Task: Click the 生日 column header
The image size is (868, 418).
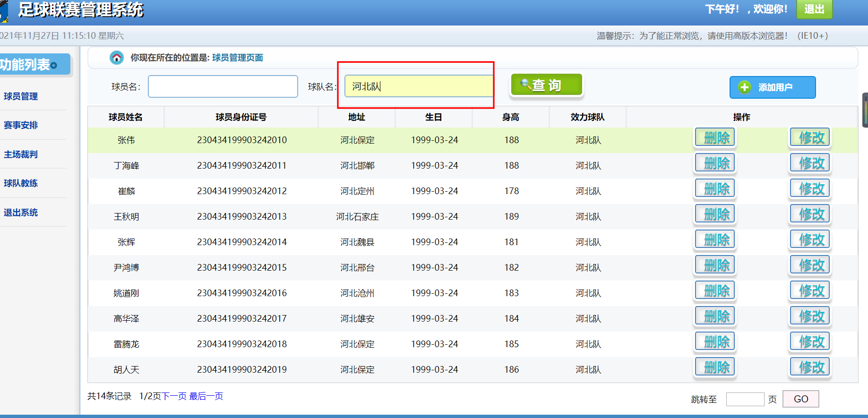Action: point(434,117)
